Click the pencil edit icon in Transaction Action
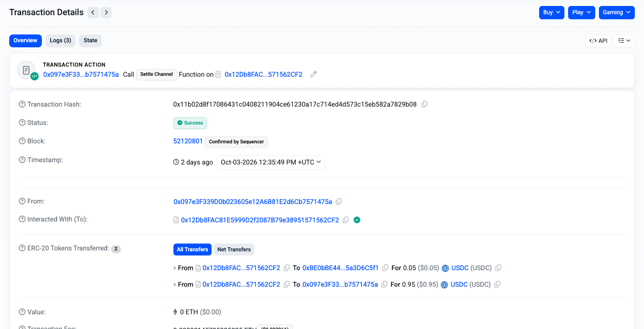Screen dimensions: 644x329 click(x=314, y=74)
